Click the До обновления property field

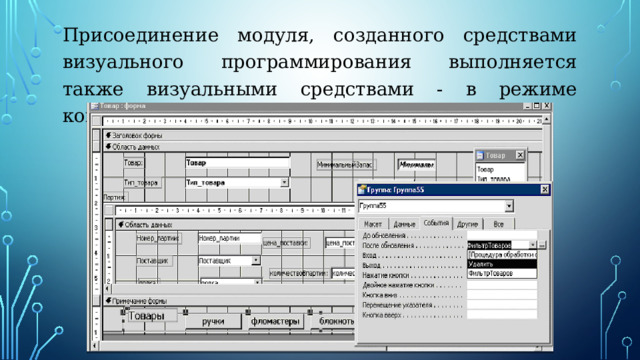click(x=501, y=236)
